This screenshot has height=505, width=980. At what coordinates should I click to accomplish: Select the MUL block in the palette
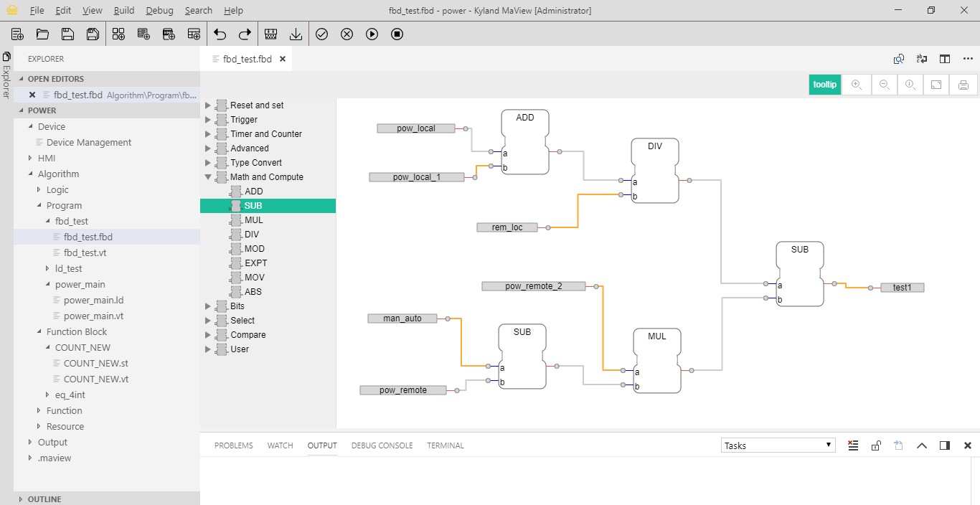coord(253,220)
